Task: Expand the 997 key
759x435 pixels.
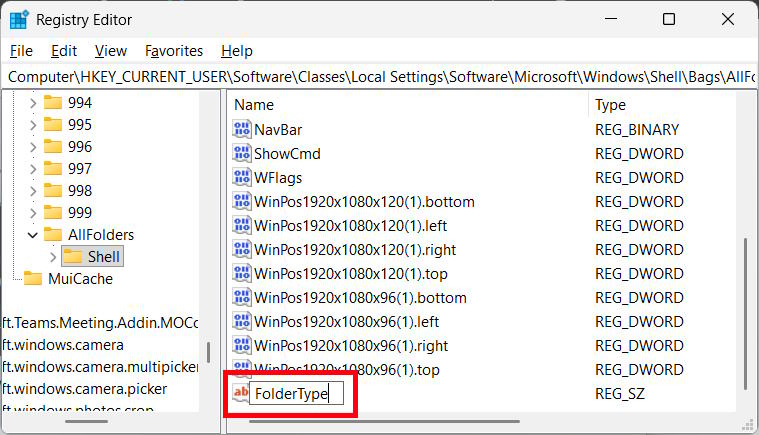Action: tap(33, 169)
